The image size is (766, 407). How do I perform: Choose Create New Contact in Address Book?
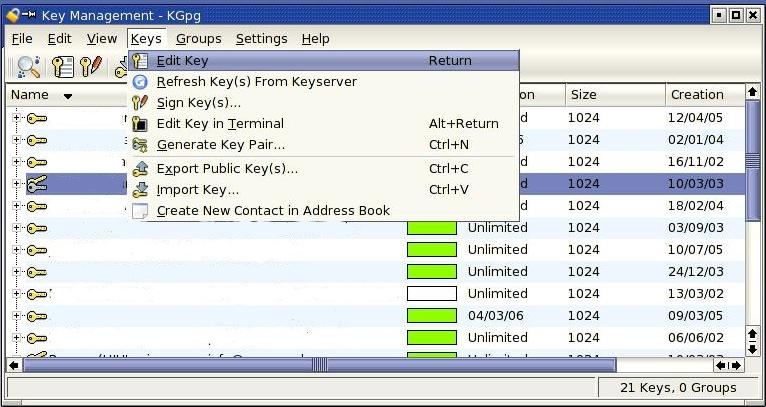click(323, 211)
